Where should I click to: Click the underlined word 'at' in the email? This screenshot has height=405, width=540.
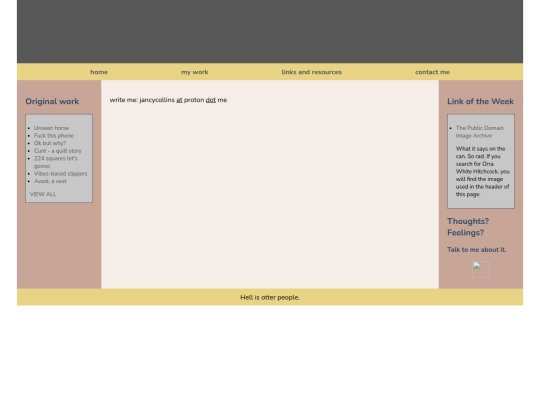179,100
